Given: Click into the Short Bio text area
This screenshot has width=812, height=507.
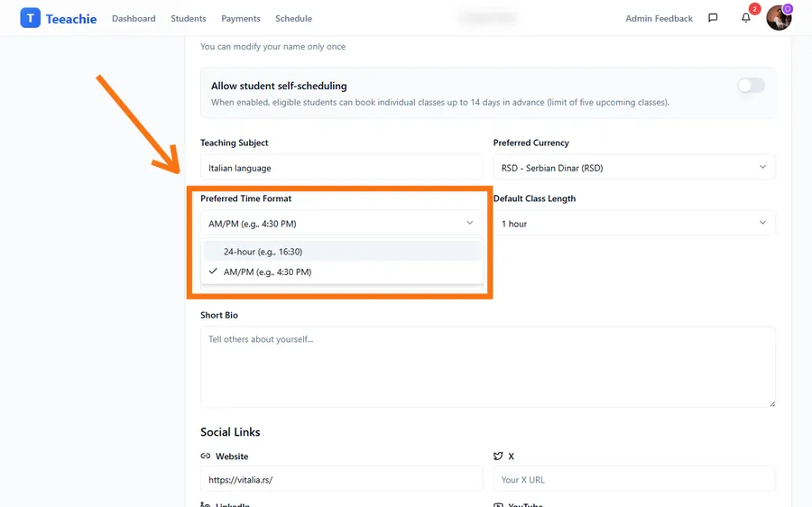Looking at the screenshot, I should point(487,366).
